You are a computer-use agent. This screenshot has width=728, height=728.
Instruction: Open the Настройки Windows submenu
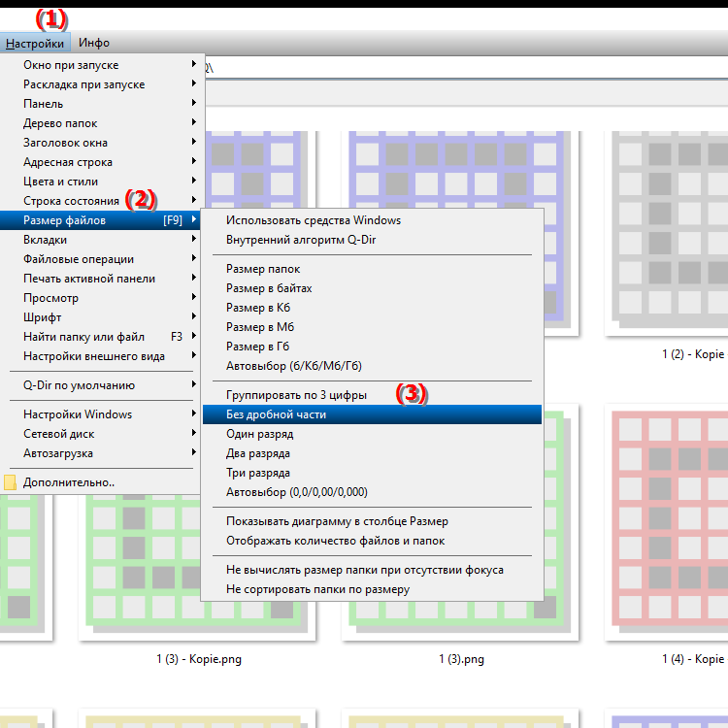click(101, 414)
